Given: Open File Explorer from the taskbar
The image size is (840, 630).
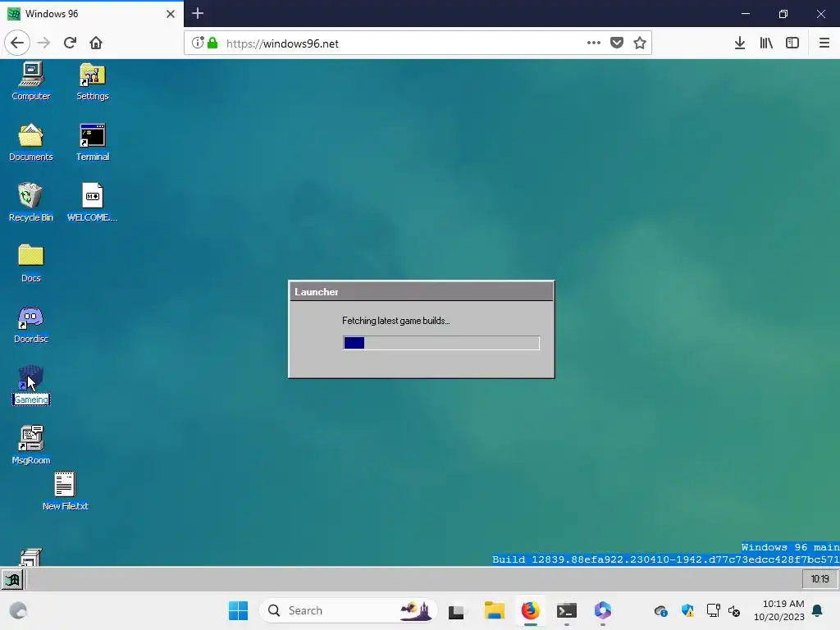Looking at the screenshot, I should pyautogui.click(x=495, y=610).
